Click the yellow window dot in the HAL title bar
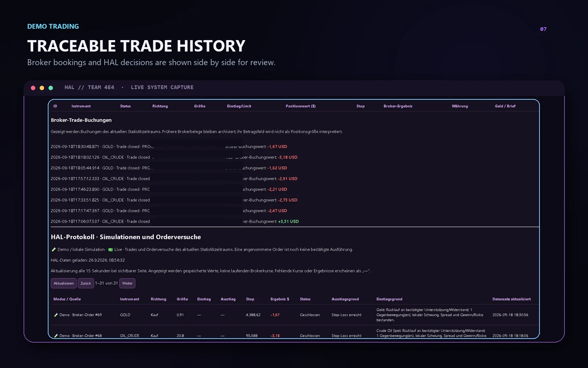This screenshot has width=588, height=368. click(x=42, y=88)
